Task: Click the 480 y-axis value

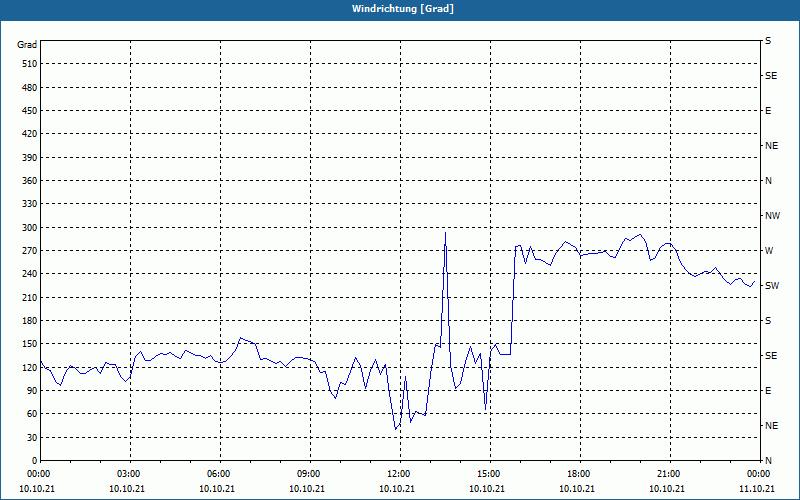Action: (29, 88)
